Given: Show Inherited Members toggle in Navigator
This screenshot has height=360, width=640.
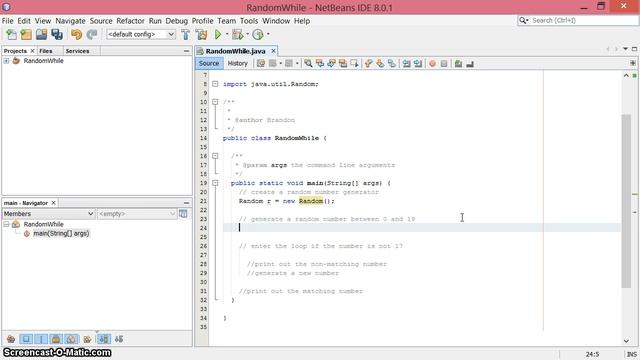Looking at the screenshot, I should pos(11,339).
